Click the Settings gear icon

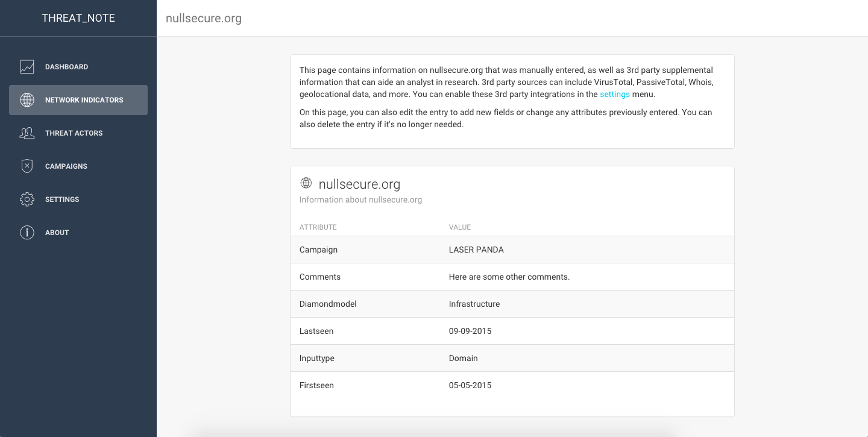point(27,200)
